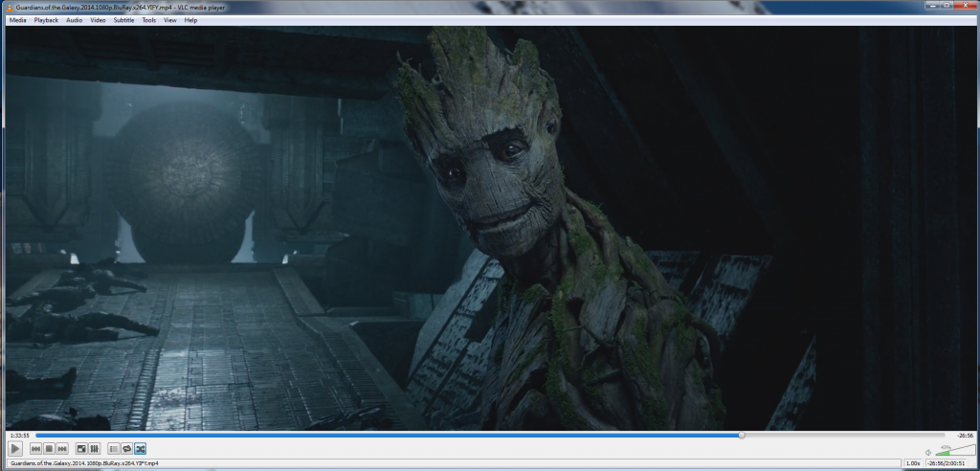Open the Media menu
The height and width of the screenshot is (471, 980).
point(17,20)
